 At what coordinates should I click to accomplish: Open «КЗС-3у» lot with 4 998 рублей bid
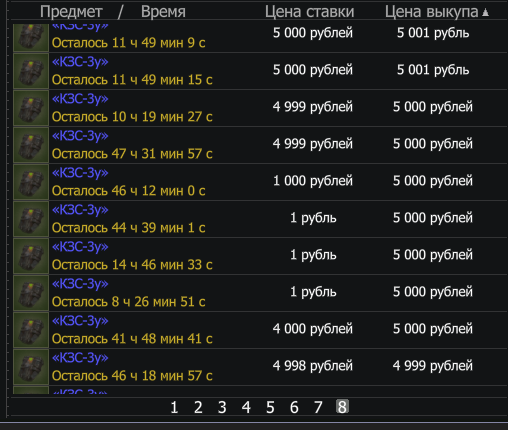point(80,358)
